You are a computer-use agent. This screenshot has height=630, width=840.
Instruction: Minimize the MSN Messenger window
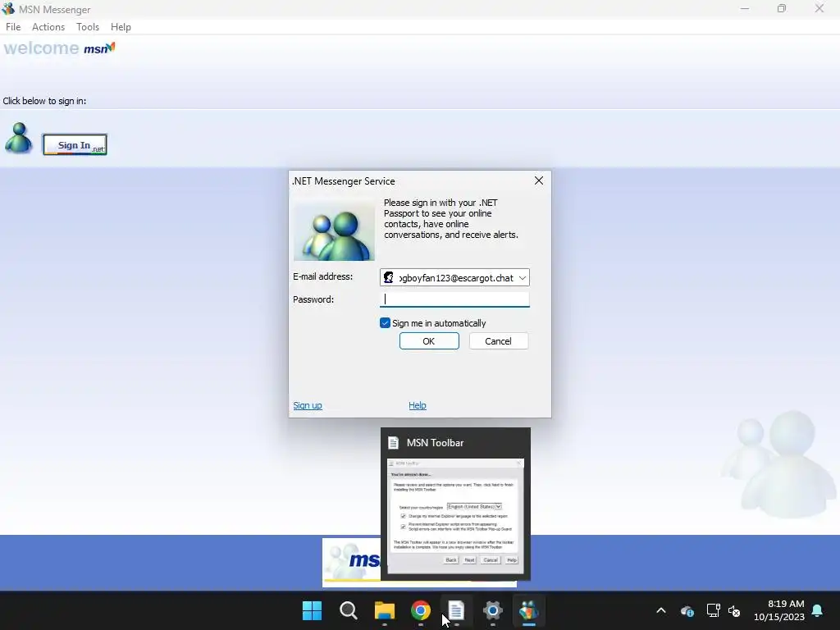[745, 8]
